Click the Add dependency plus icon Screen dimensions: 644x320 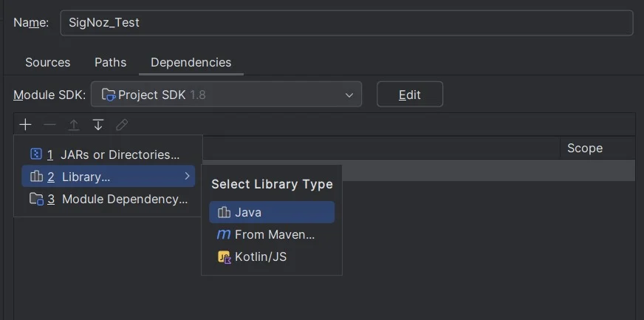[x=25, y=125]
